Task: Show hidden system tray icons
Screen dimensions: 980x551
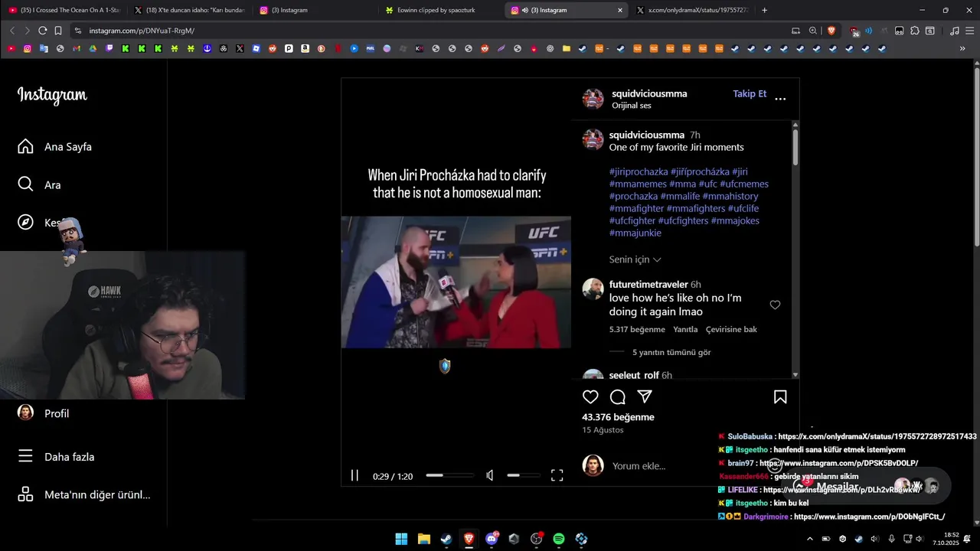Action: click(810, 539)
